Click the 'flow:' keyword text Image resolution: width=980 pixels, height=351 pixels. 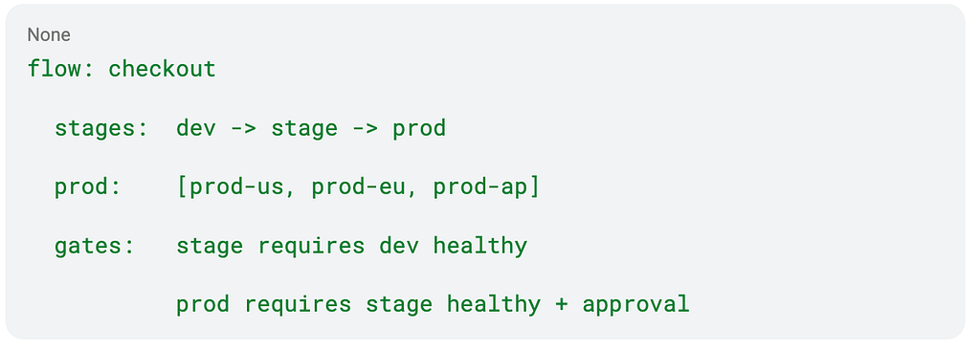pyautogui.click(x=60, y=69)
